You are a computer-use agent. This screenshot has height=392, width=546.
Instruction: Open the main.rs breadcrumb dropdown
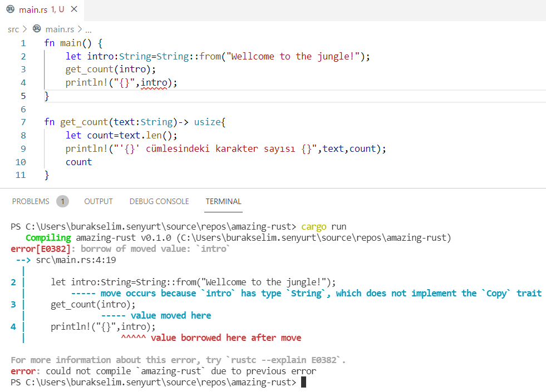pos(60,29)
